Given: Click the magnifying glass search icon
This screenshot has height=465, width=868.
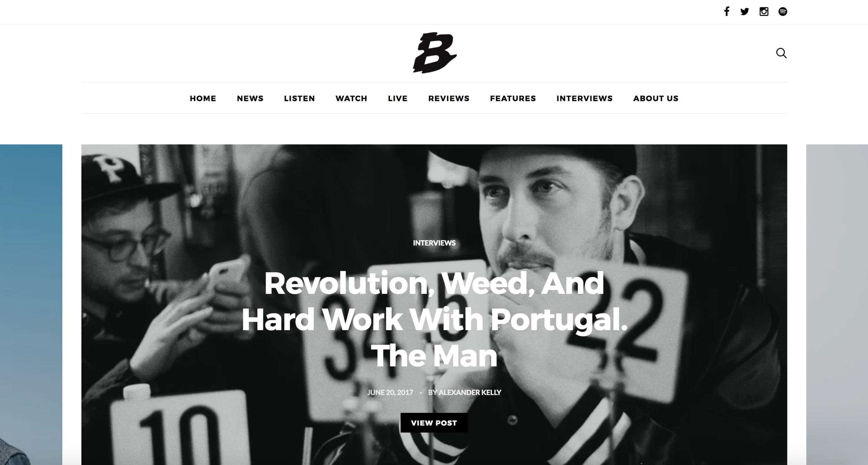Looking at the screenshot, I should click(x=781, y=53).
